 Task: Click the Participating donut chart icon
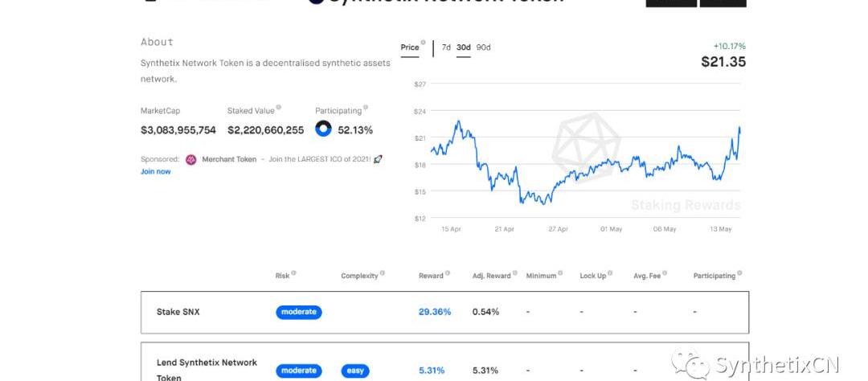(x=323, y=129)
